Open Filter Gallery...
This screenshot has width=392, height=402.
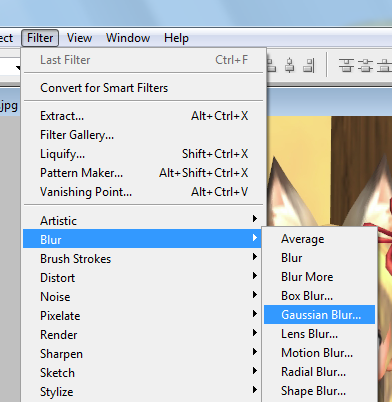click(144, 135)
